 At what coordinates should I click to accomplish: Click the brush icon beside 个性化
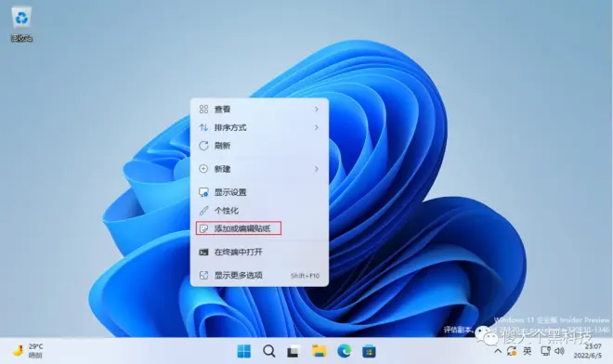203,211
